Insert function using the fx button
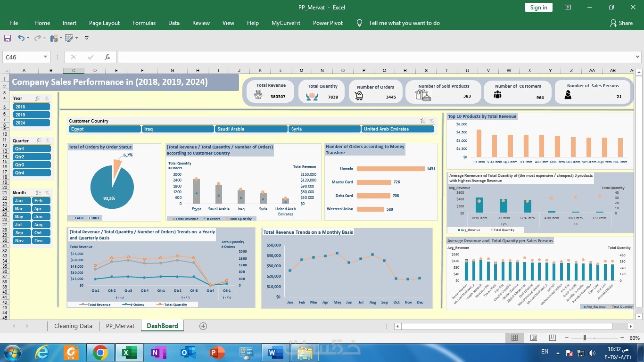This screenshot has height=362, width=644. (x=107, y=57)
